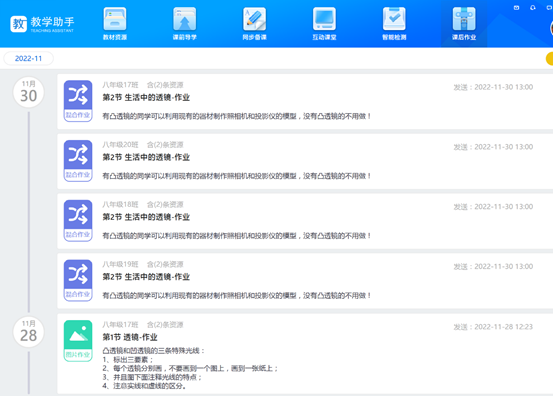
Task: Click 混合作业 icon for 八年级20班
Action: 78,161
